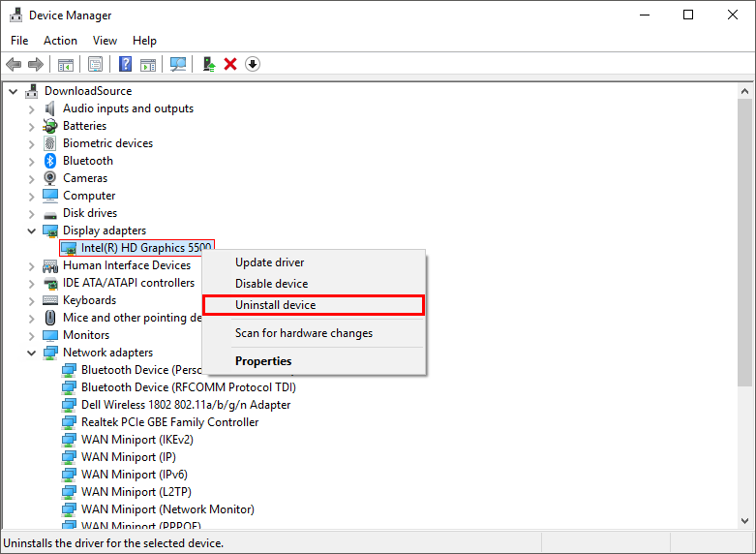Click the disable device down-arrow icon
This screenshot has height=554, width=756.
[x=253, y=64]
